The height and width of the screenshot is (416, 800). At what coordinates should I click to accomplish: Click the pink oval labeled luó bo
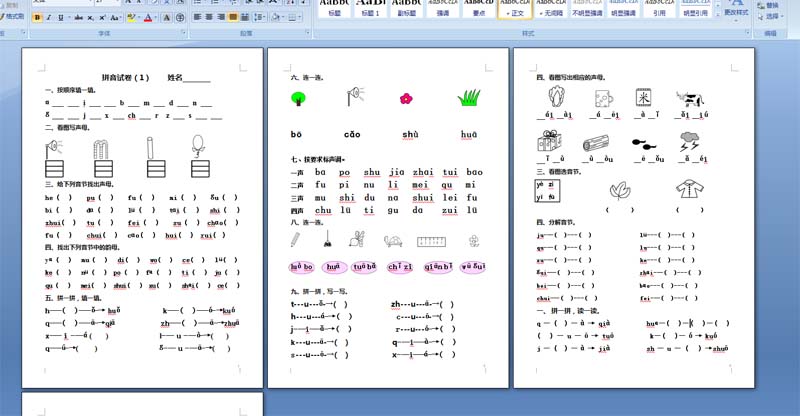[x=302, y=267]
